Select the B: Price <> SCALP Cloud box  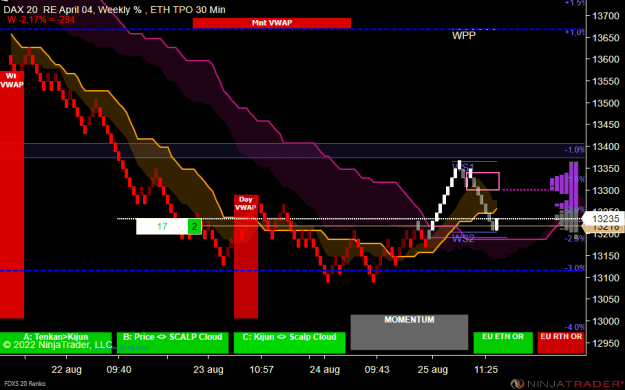(x=173, y=343)
